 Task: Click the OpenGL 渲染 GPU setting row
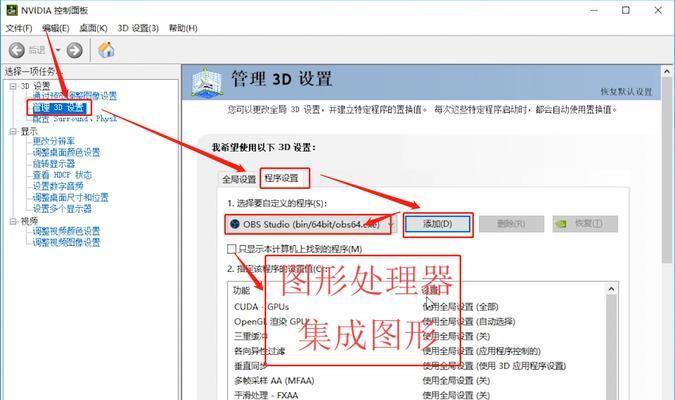[417, 322]
